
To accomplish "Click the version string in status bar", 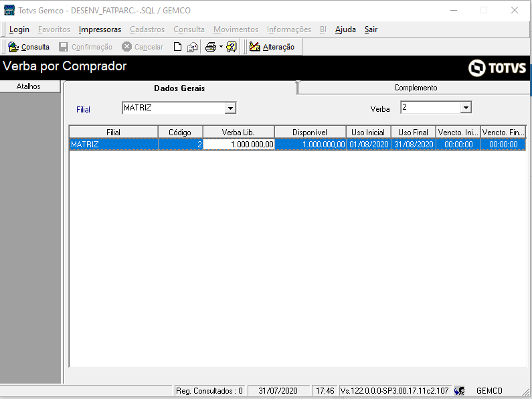I will click(x=395, y=391).
